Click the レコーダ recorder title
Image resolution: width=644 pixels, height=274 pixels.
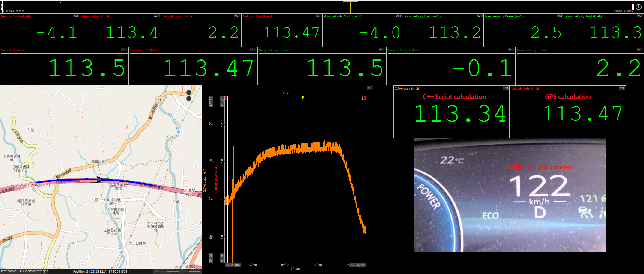(x=284, y=93)
